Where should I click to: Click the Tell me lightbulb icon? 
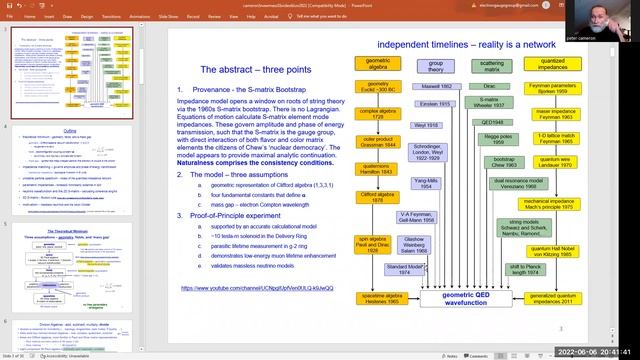(290, 16)
